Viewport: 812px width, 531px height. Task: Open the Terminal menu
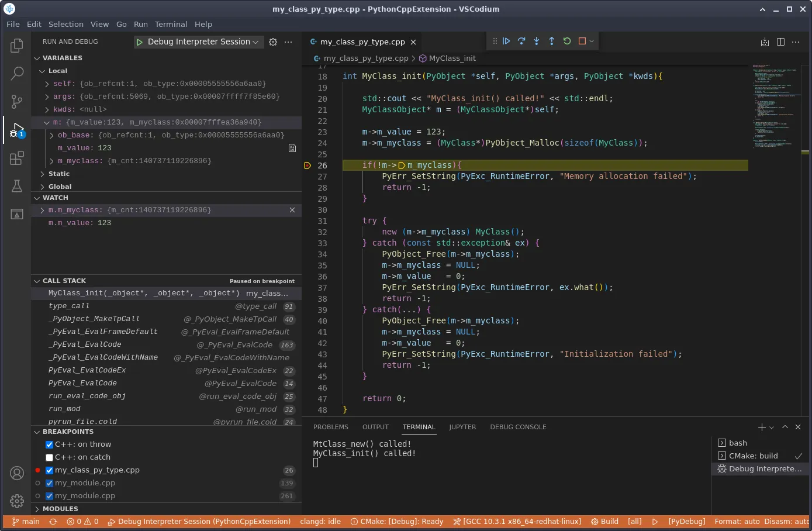point(171,24)
